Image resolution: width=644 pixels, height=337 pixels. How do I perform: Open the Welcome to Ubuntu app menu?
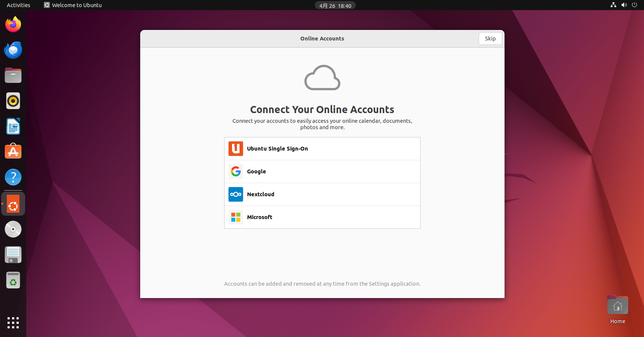coord(73,5)
